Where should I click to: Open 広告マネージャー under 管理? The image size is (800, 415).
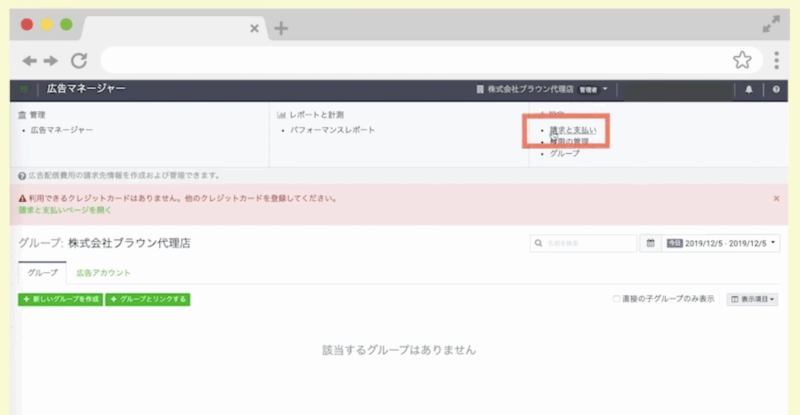[62, 130]
